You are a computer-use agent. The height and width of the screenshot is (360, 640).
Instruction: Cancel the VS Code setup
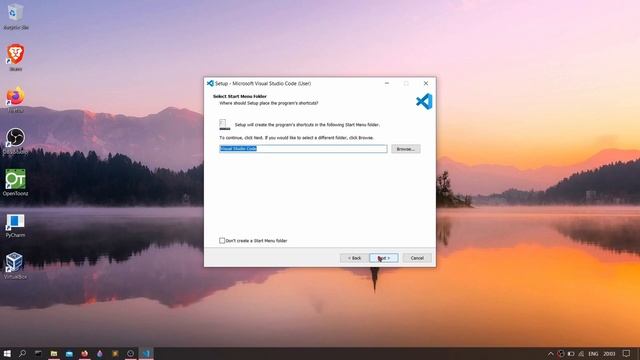tap(417, 258)
